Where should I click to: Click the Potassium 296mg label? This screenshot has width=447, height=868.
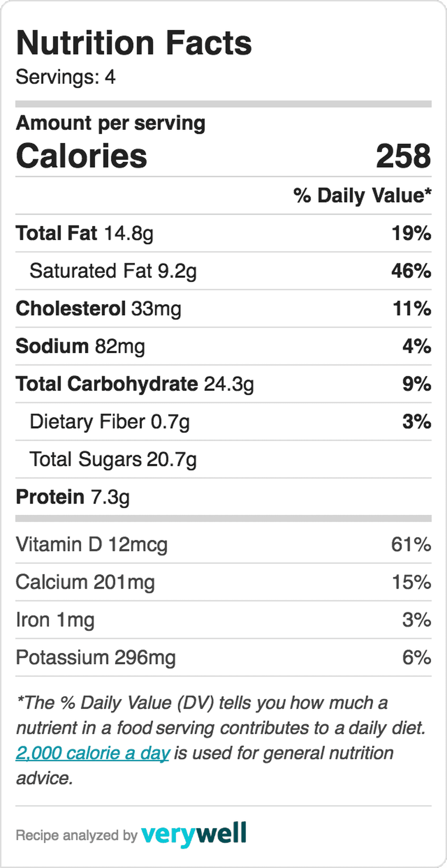coord(96,658)
